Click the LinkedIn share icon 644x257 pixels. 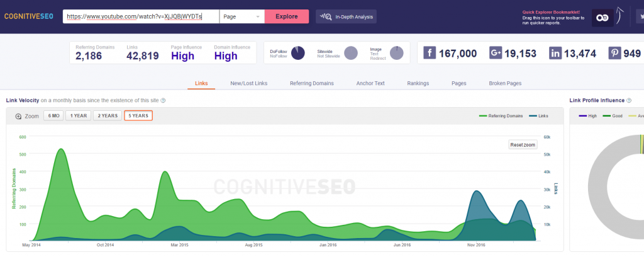pos(555,54)
